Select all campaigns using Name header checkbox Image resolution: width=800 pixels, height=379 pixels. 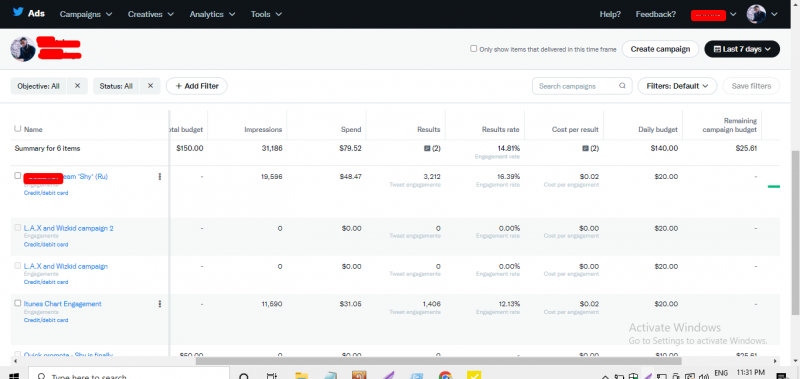(18, 129)
